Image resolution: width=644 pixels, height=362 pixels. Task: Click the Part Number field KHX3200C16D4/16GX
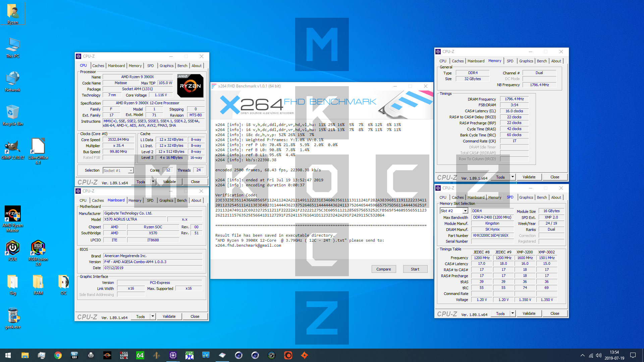(x=492, y=236)
